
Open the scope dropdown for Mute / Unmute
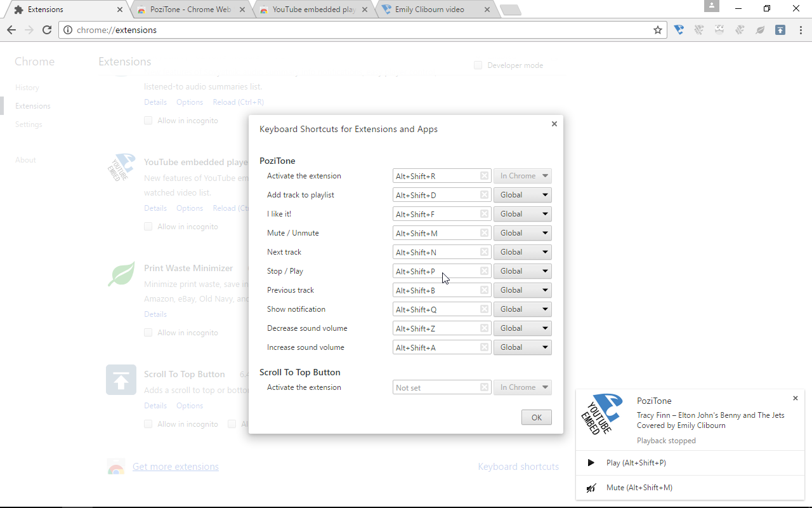pos(523,233)
